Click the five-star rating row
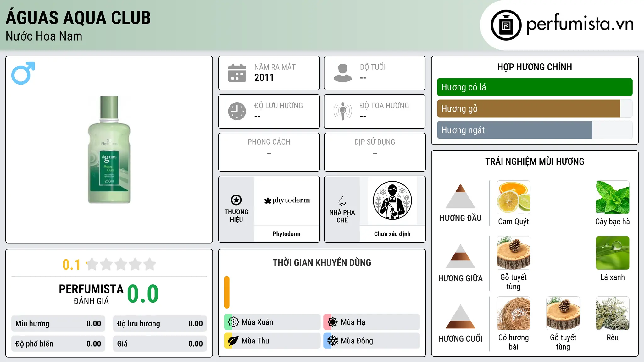 (121, 264)
